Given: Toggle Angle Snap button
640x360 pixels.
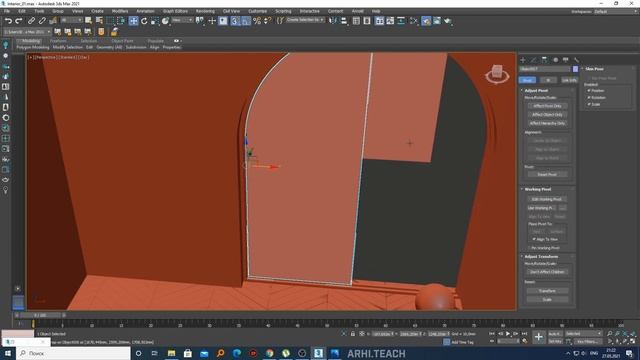Looking at the screenshot, I should pyautogui.click(x=246, y=21).
